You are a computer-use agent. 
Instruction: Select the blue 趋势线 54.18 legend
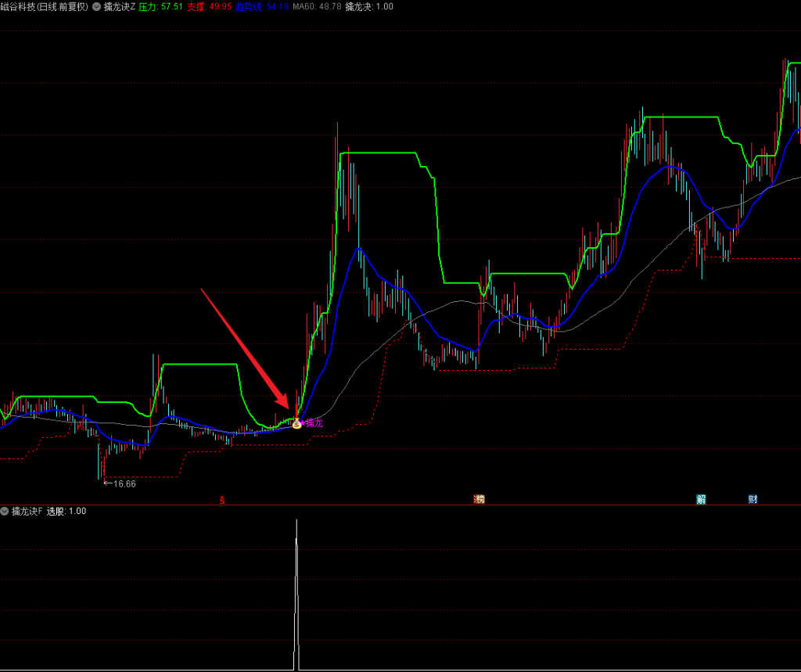[262, 6]
